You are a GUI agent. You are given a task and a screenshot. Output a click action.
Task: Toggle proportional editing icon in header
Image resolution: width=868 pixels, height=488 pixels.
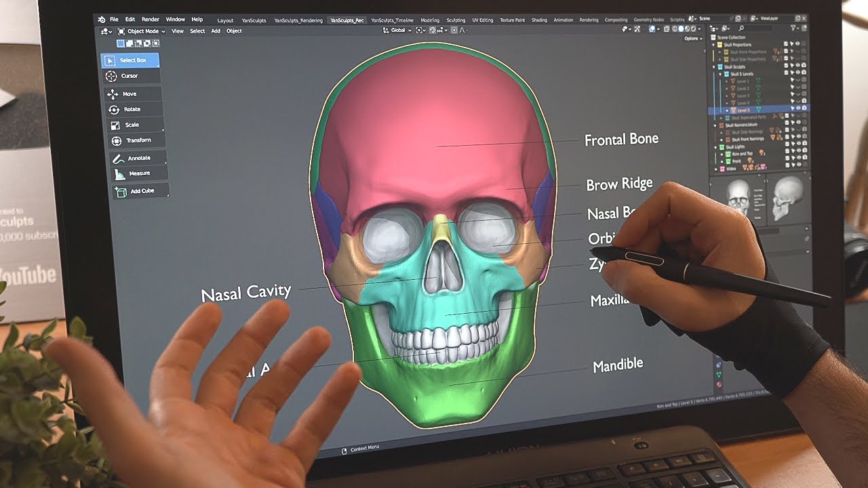(454, 30)
